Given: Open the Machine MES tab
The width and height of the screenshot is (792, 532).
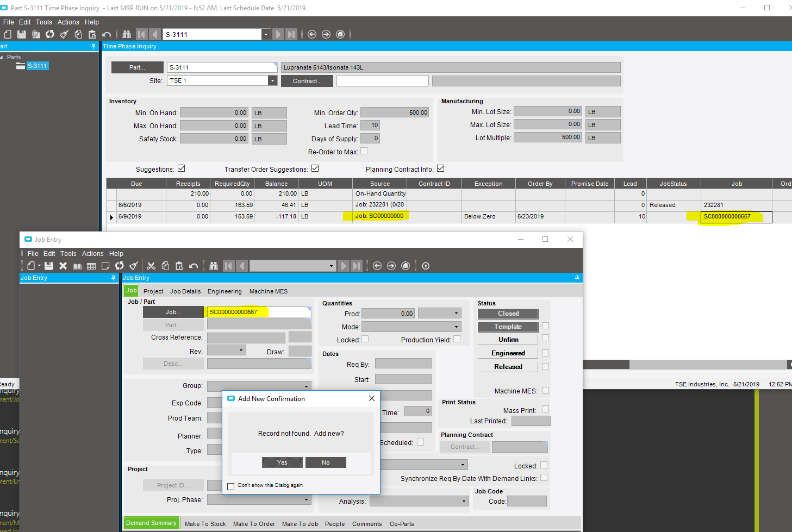Looking at the screenshot, I should pyautogui.click(x=269, y=291).
